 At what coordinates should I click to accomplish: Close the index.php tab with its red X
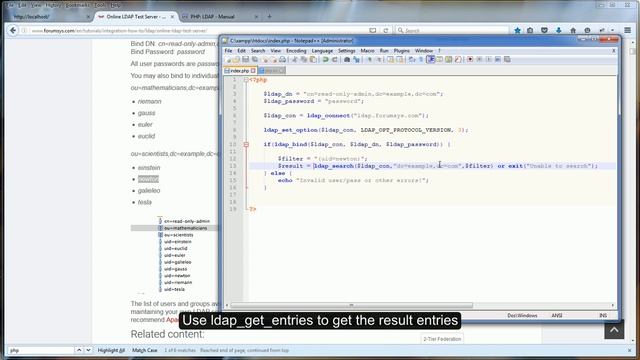click(253, 71)
